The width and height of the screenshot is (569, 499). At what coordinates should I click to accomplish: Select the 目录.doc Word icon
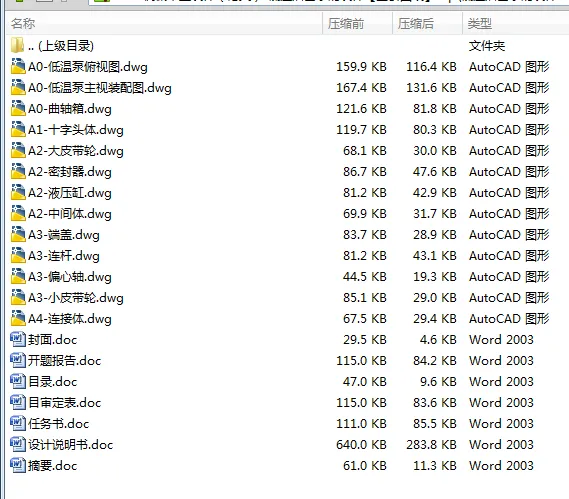(18, 382)
